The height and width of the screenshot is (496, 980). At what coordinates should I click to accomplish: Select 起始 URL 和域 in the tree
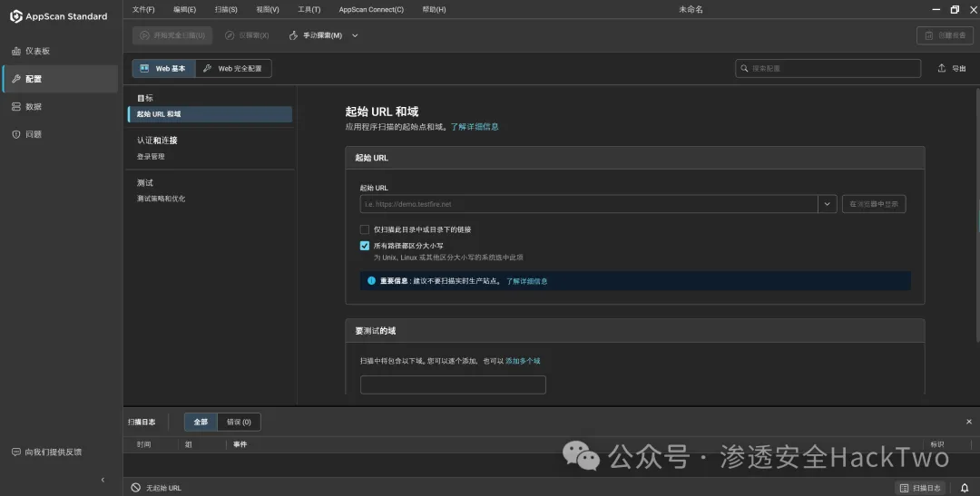click(x=210, y=114)
